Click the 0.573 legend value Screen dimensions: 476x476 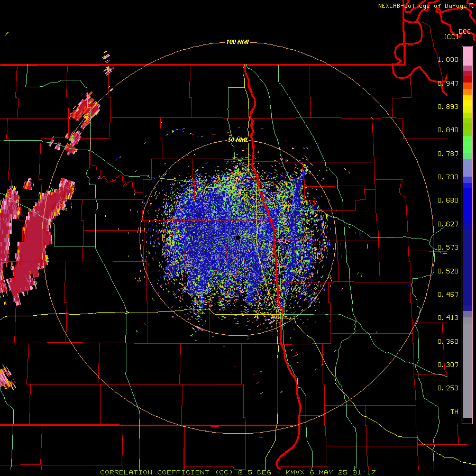[x=448, y=248]
